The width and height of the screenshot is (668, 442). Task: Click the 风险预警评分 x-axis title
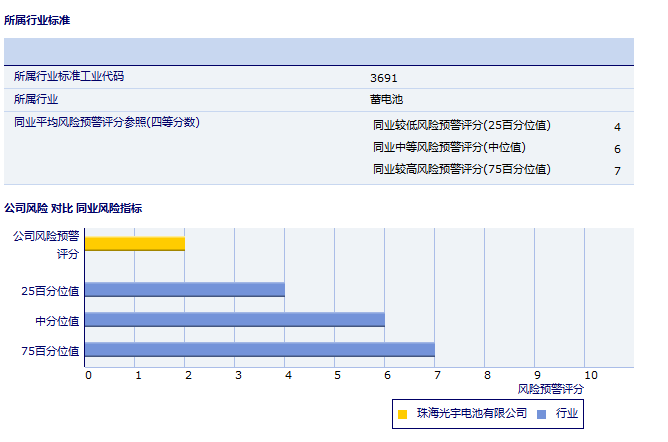point(551,389)
